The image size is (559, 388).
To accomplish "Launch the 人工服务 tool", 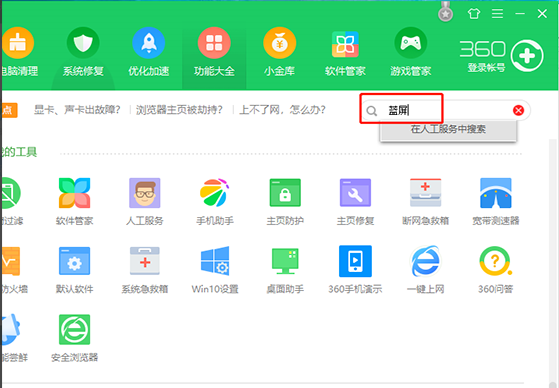I will pyautogui.click(x=145, y=201).
